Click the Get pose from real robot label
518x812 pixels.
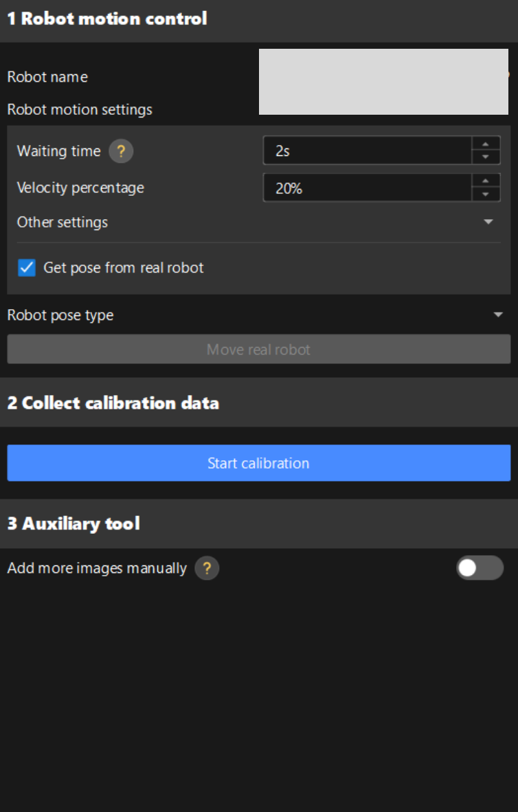pyautogui.click(x=124, y=267)
